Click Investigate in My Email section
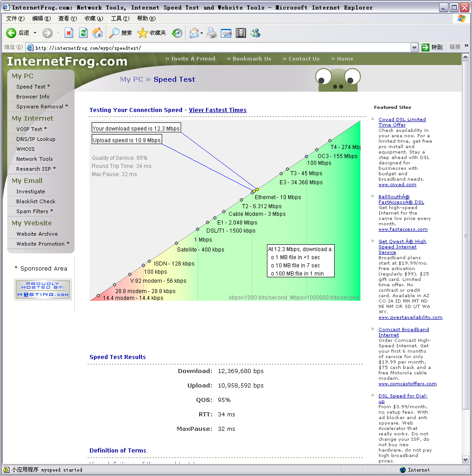This screenshot has width=472, height=476. click(31, 191)
